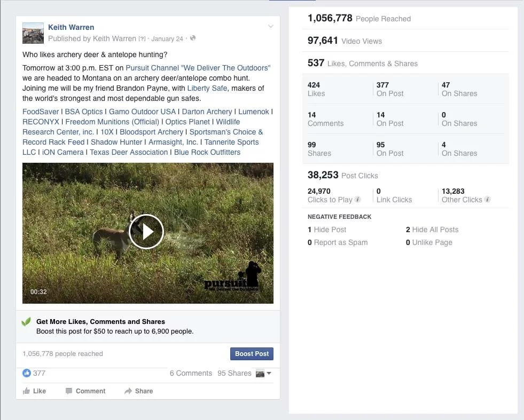Screen dimensions: 524x420
Task: Click the Other Clicks info icon
Action: 487,200
